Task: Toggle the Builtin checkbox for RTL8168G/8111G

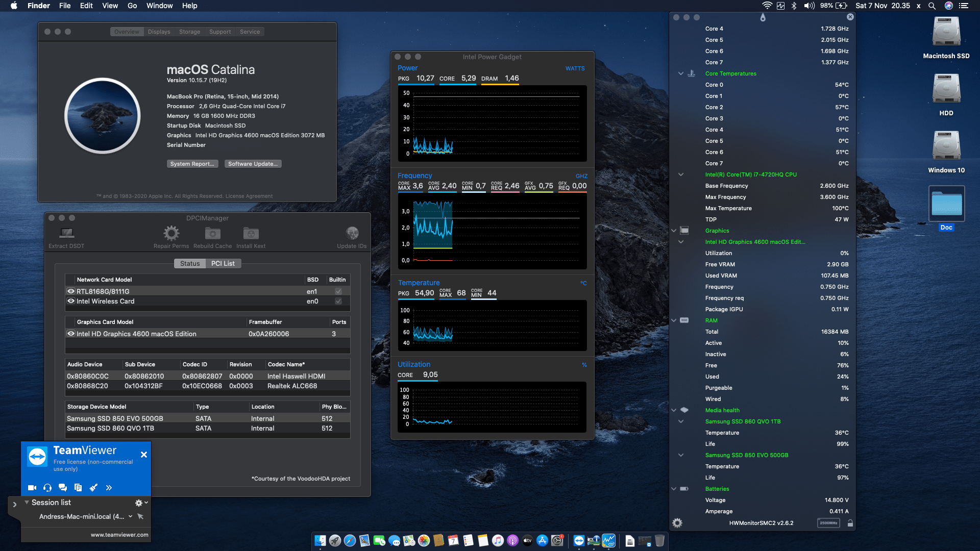Action: (x=337, y=291)
